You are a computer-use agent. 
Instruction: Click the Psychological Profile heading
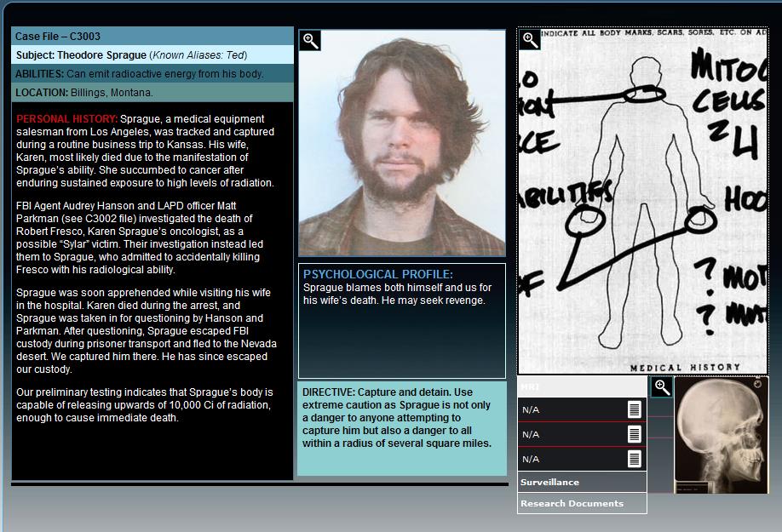point(378,275)
